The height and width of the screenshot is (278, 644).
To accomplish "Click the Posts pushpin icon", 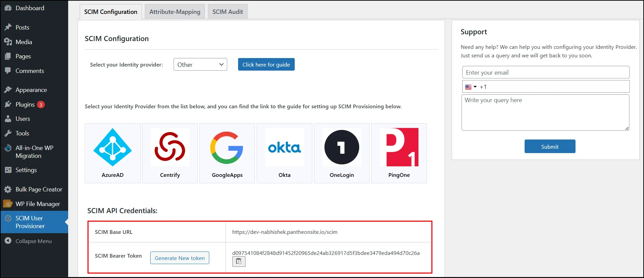I will [x=8, y=27].
